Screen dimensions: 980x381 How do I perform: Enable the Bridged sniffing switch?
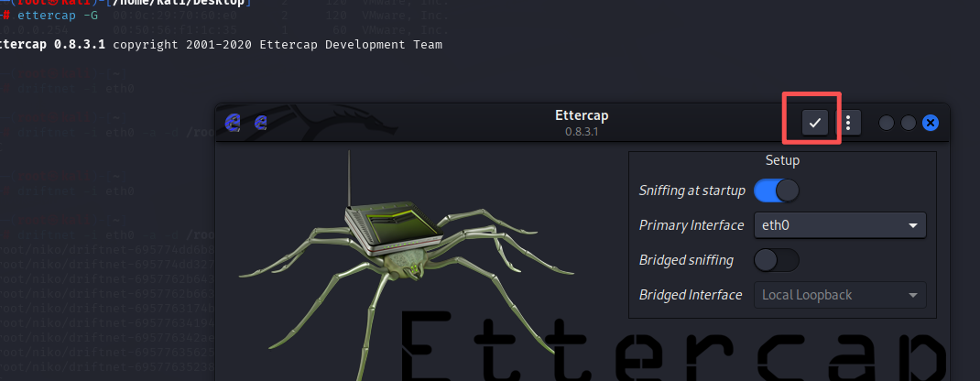click(x=777, y=260)
